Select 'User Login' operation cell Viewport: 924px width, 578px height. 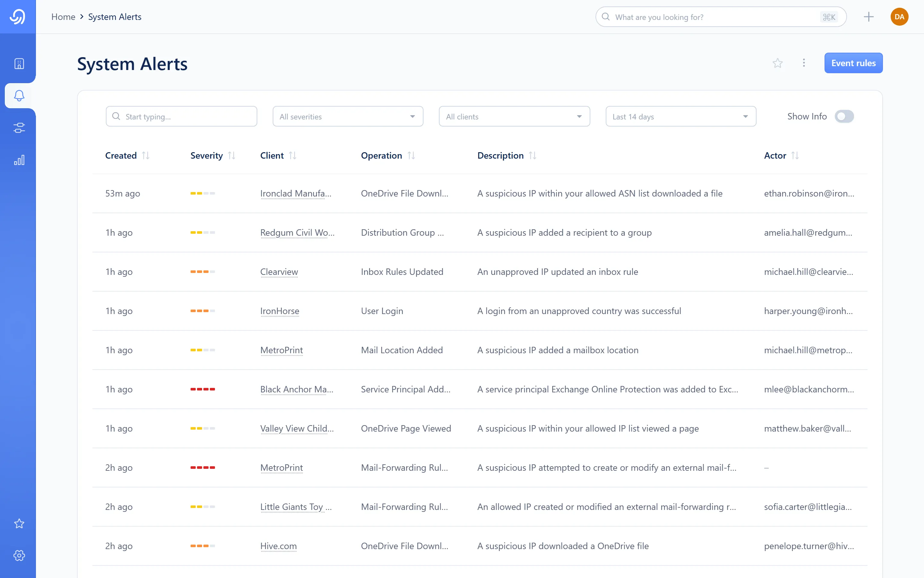(x=382, y=311)
